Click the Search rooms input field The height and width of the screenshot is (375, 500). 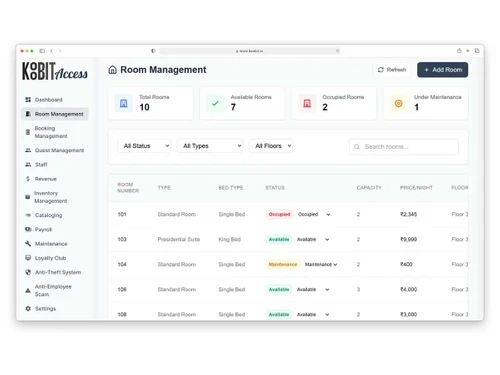[404, 147]
